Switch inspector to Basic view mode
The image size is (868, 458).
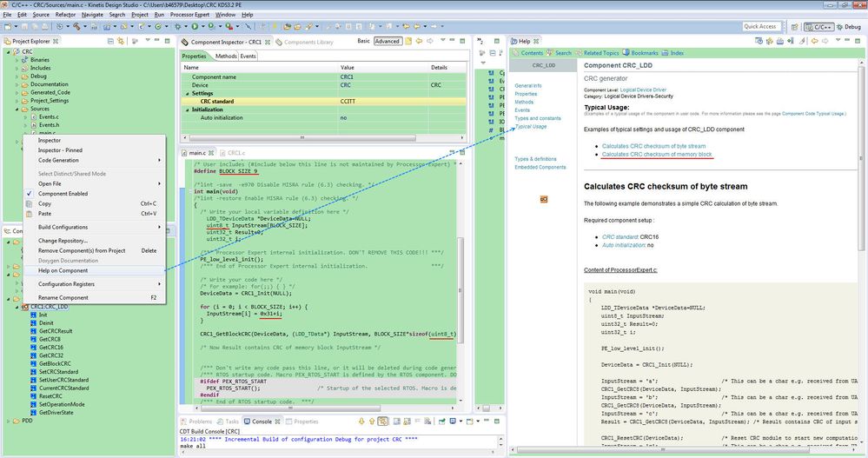(x=364, y=41)
